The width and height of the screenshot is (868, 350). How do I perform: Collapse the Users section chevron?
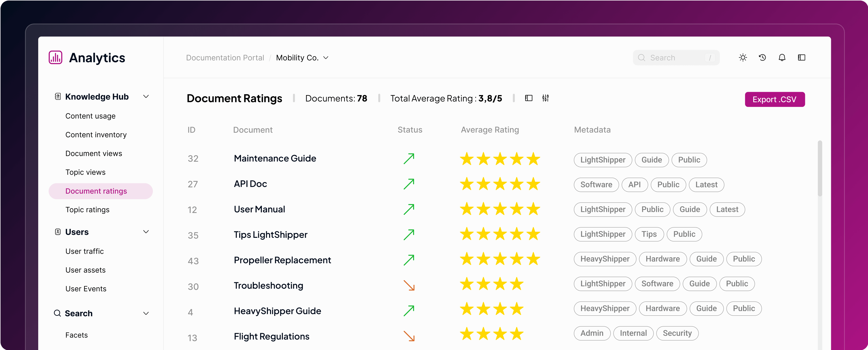tap(146, 232)
